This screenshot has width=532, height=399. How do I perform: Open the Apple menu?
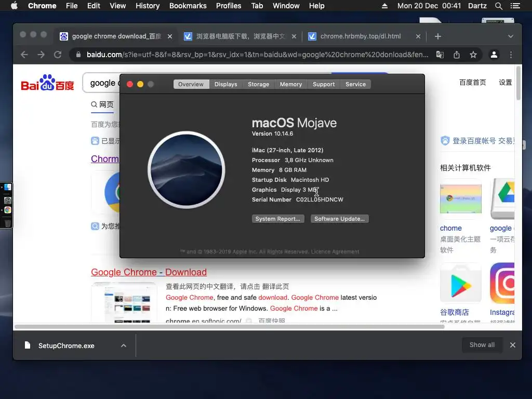14,6
